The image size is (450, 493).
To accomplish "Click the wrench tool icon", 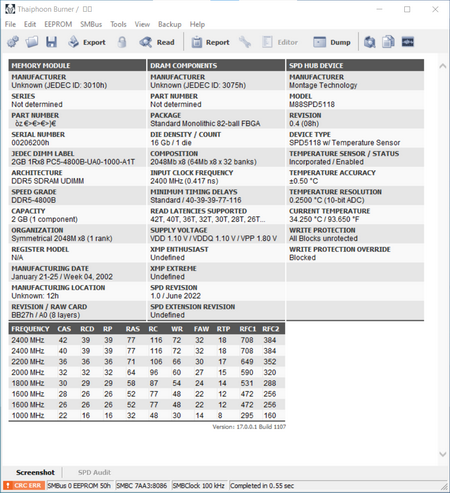I will (245, 42).
